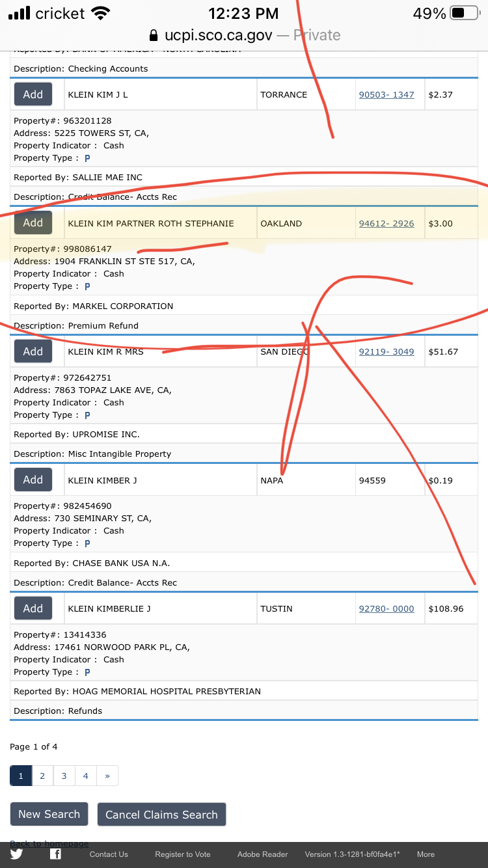
Task: Click Cancel Claims Search button
Action: (161, 815)
